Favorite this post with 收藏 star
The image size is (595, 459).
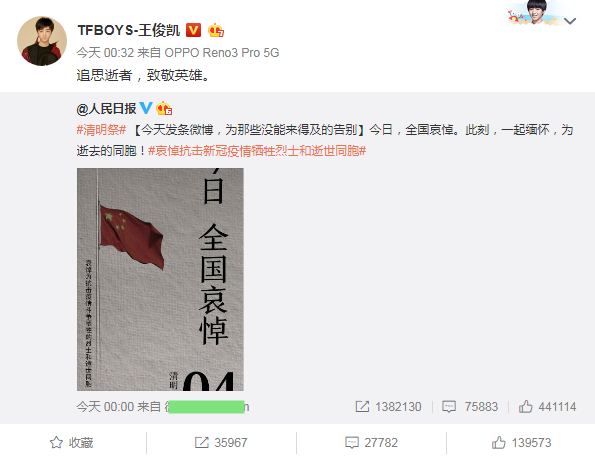(x=71, y=442)
